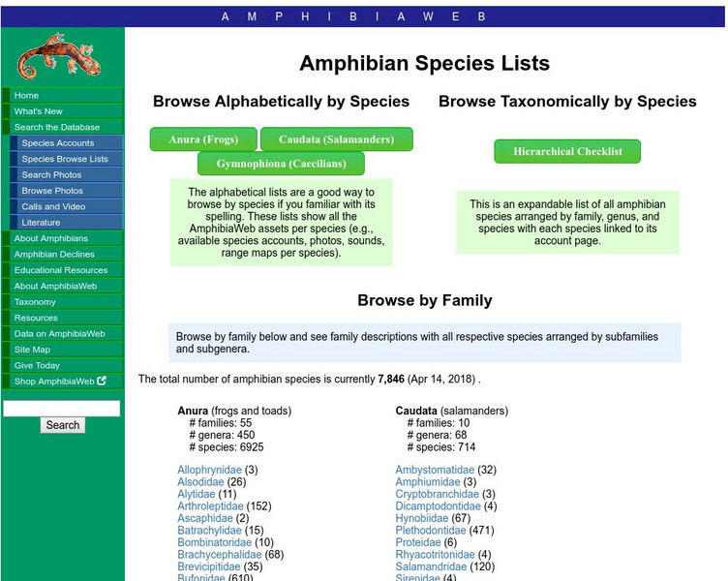This screenshot has width=728, height=581.
Task: Open the Amphiumidae family link
Action: tap(428, 481)
